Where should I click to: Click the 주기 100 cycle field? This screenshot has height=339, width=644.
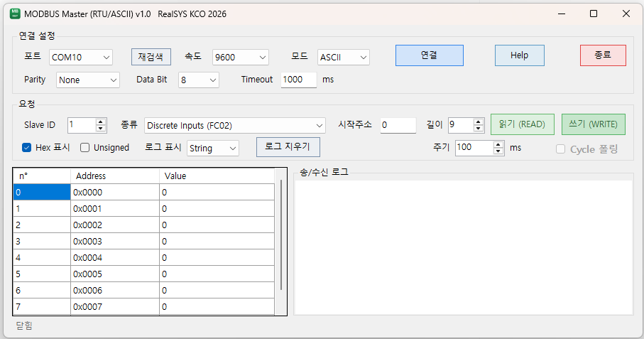pos(474,148)
